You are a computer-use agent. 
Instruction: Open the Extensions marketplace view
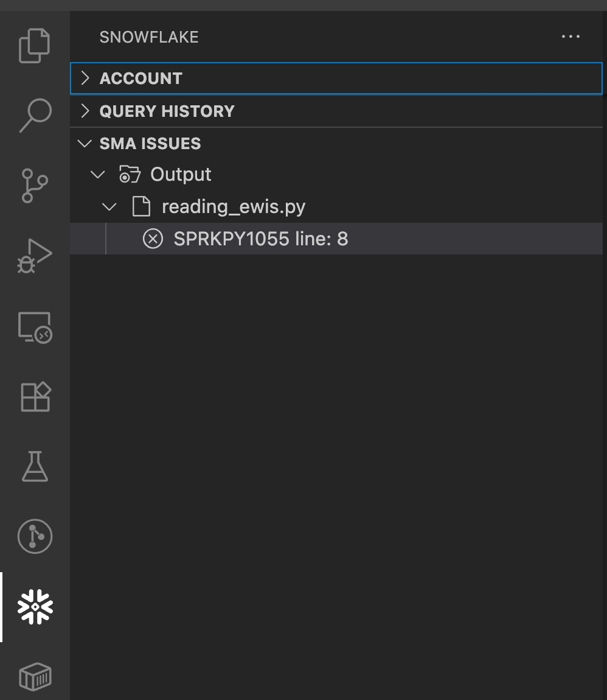(35, 397)
